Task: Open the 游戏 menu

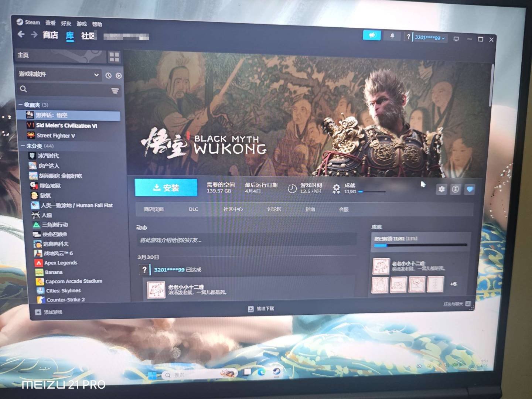Action: point(81,24)
